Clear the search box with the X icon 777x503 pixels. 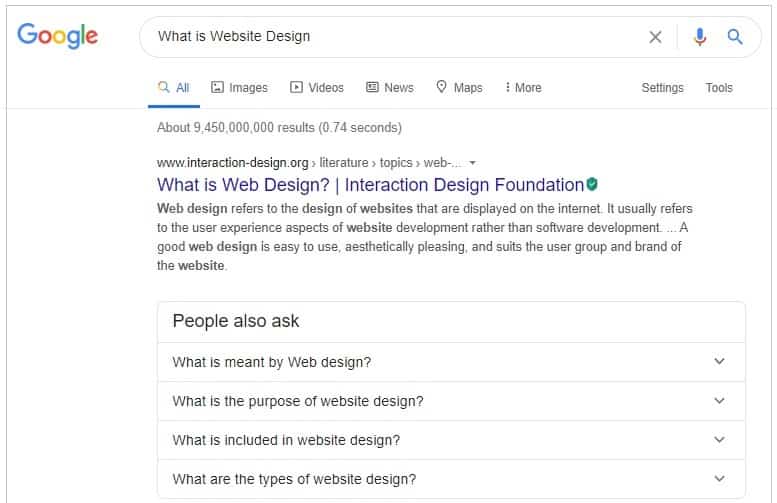655,37
